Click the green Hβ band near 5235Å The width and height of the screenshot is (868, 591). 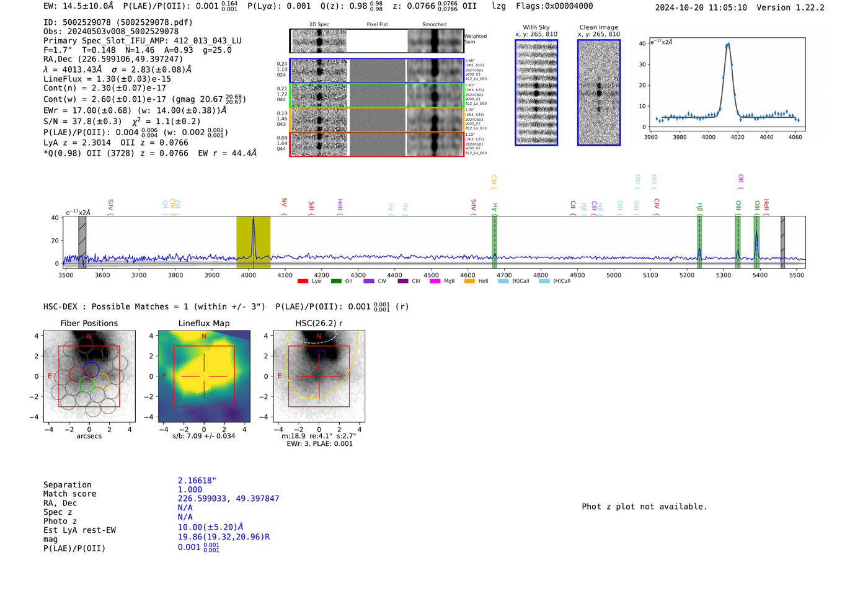coord(699,242)
